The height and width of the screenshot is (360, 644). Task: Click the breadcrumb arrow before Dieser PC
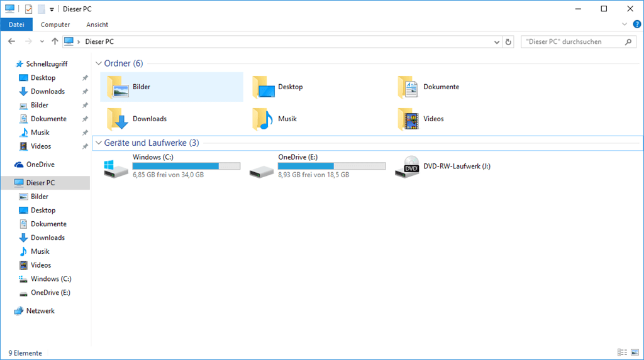tap(79, 42)
